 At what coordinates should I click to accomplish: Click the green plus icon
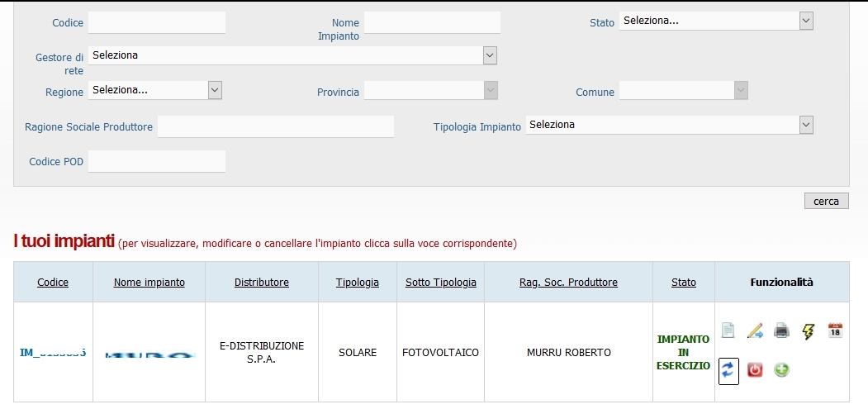[x=781, y=369]
